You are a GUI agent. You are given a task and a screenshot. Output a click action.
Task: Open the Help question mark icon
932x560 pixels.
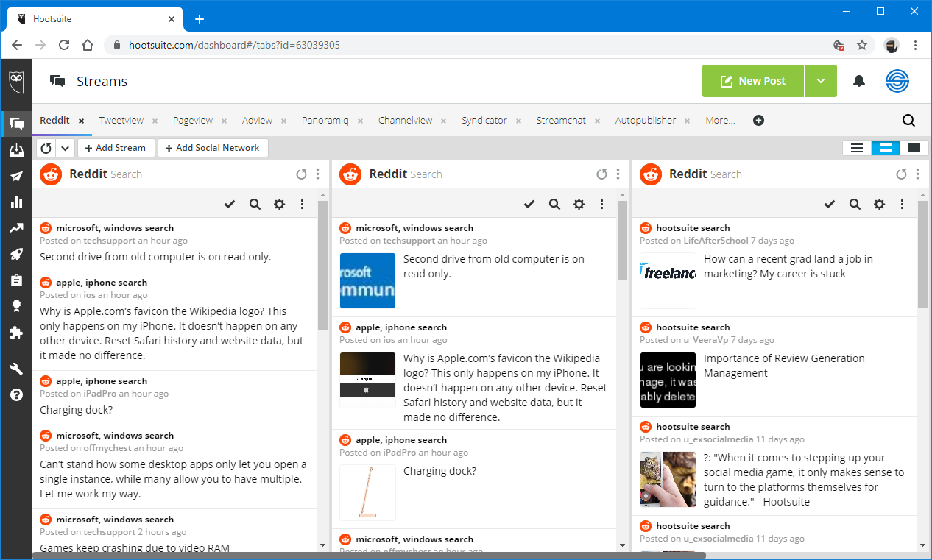pos(16,395)
